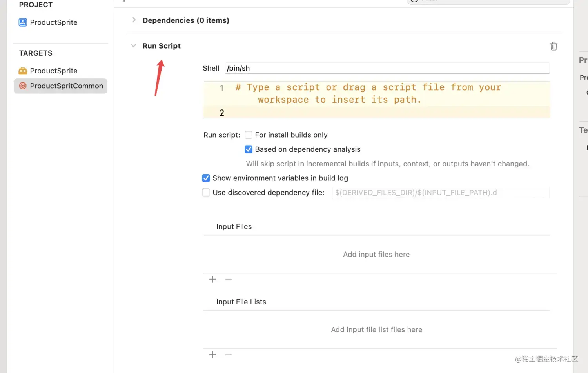This screenshot has width=588, height=373.
Task: Click into the script editor text area
Action: coord(377,100)
